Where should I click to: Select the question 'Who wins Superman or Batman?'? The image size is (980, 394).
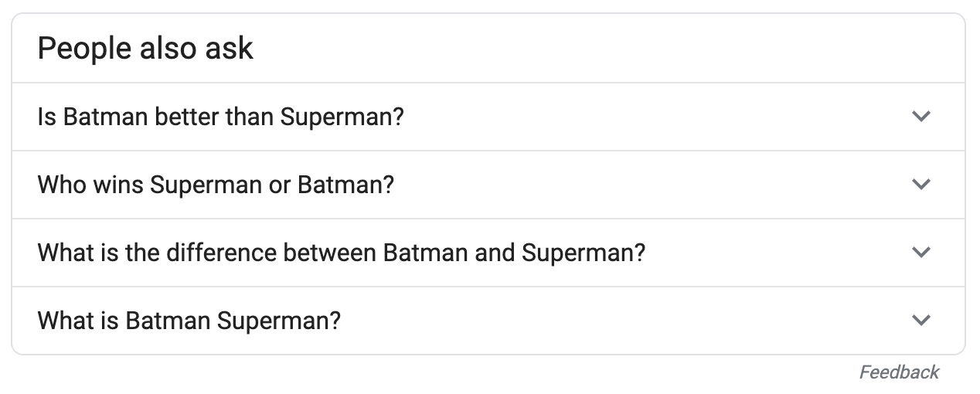pos(216,185)
